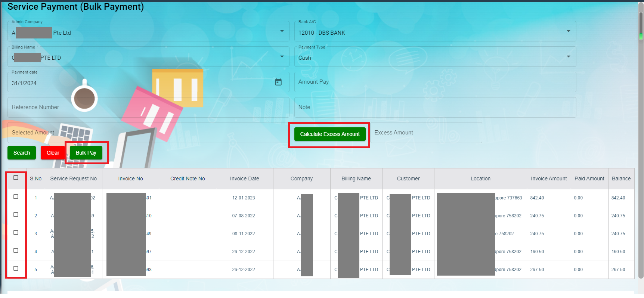The height and width of the screenshot is (298, 644).
Task: Tick the checkbox for row 5
Action: [x=16, y=268]
